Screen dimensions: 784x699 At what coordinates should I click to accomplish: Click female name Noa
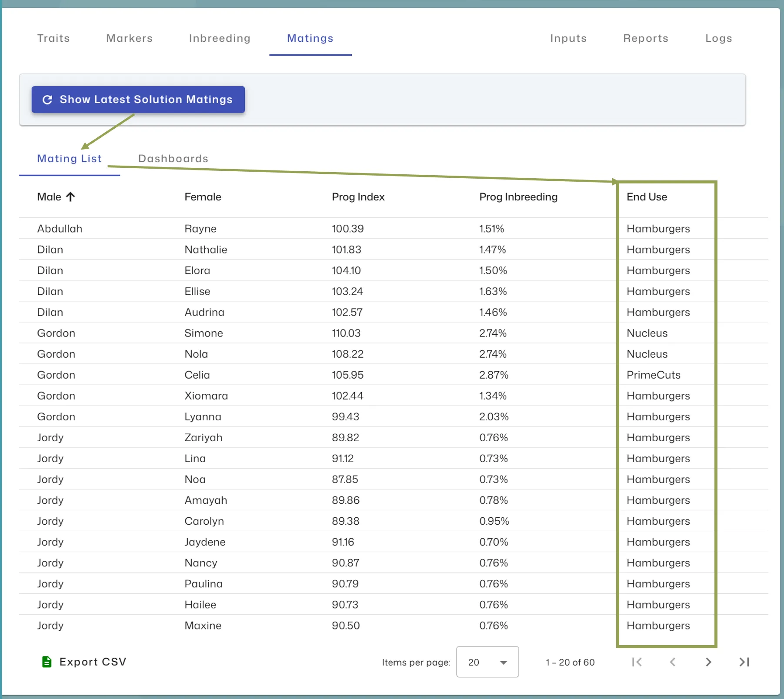click(195, 479)
